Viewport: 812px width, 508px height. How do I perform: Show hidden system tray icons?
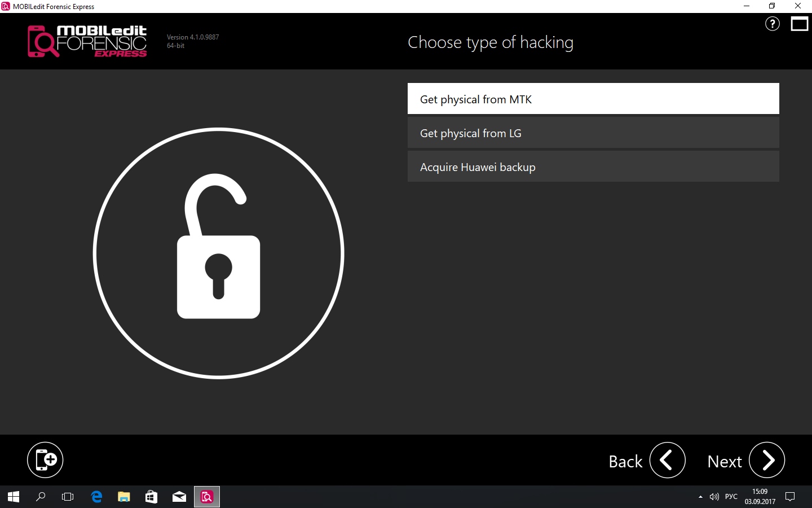pos(700,497)
